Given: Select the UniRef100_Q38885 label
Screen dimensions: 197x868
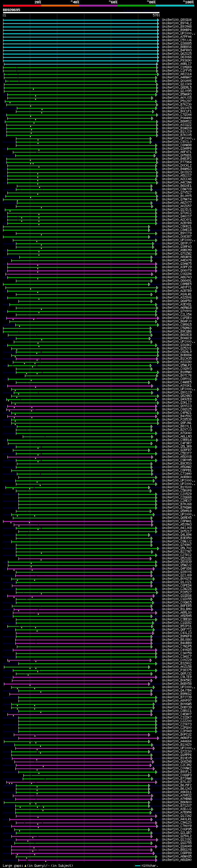Looking at the screenshot, I should click(x=176, y=43).
